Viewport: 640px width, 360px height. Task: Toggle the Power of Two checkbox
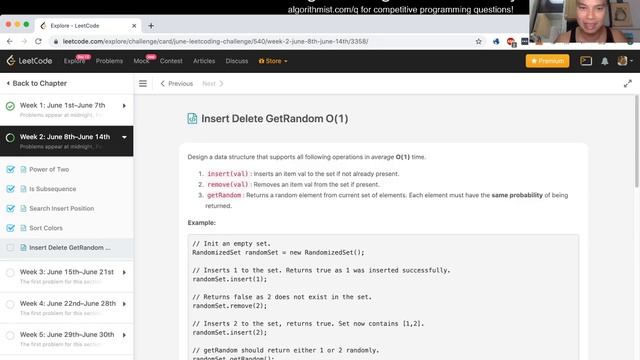[11, 169]
